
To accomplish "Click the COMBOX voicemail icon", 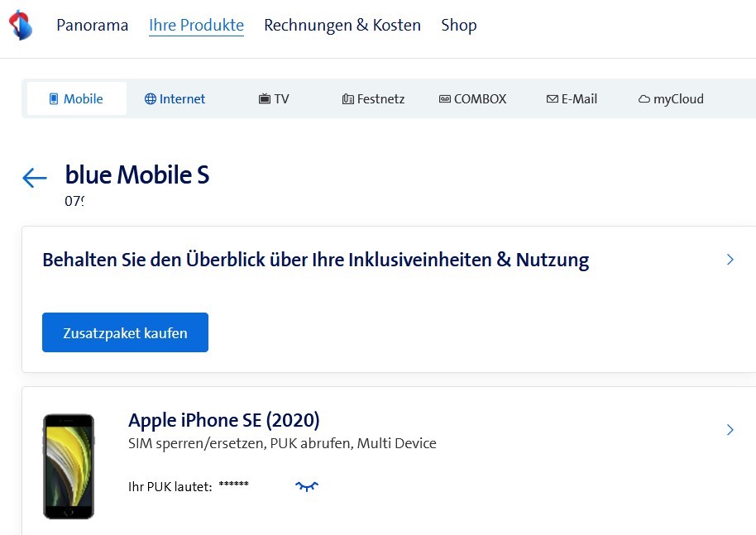I will [445, 99].
